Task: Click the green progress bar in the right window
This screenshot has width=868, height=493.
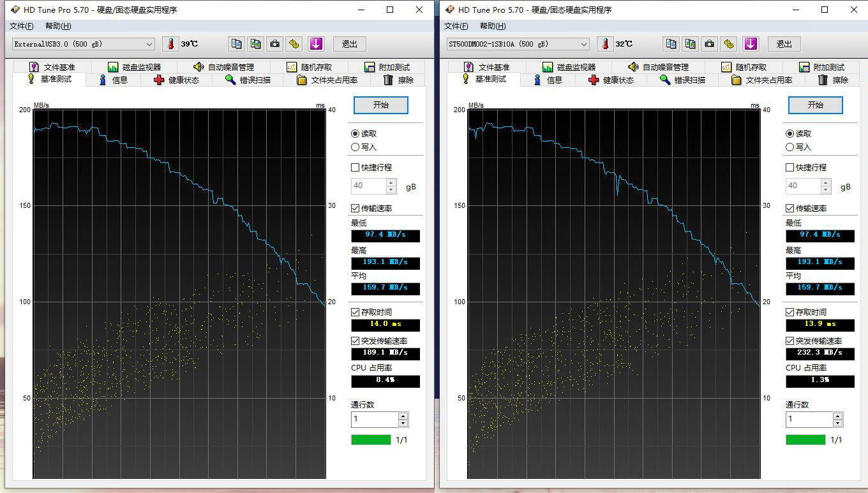Action: [x=805, y=439]
